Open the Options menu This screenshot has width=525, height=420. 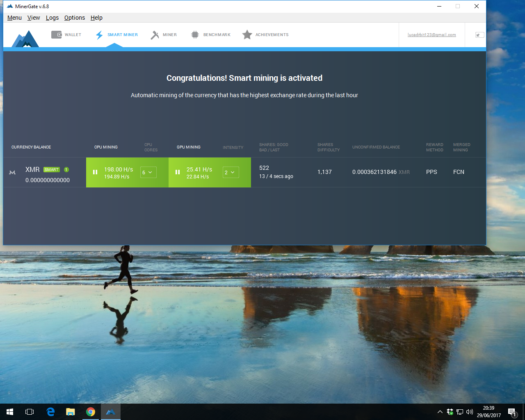click(x=75, y=18)
